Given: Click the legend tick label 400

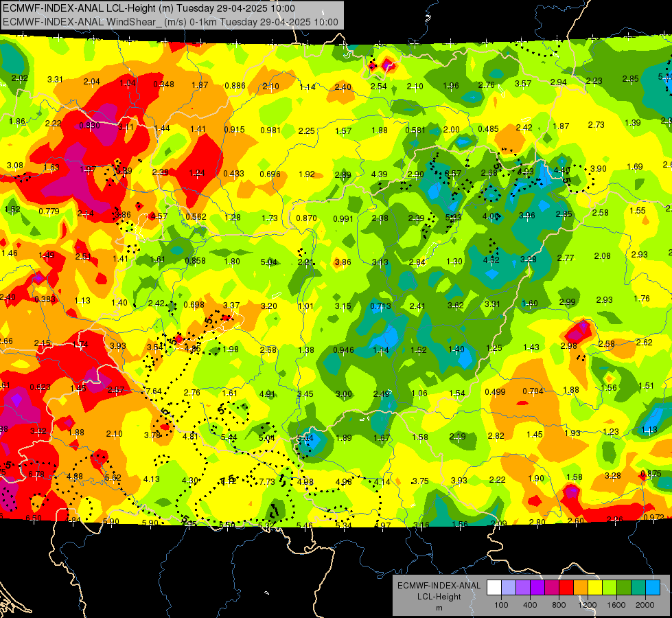Looking at the screenshot, I should (530, 605).
